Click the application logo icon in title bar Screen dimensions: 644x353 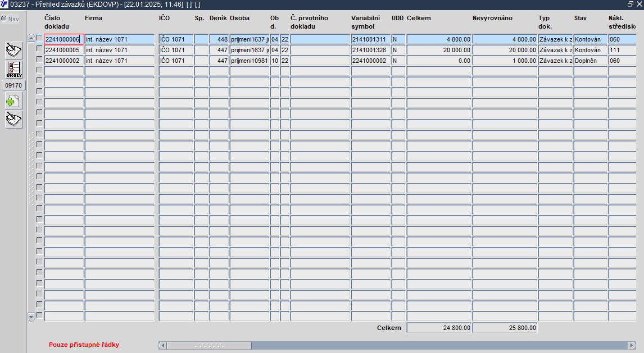coord(4,4)
